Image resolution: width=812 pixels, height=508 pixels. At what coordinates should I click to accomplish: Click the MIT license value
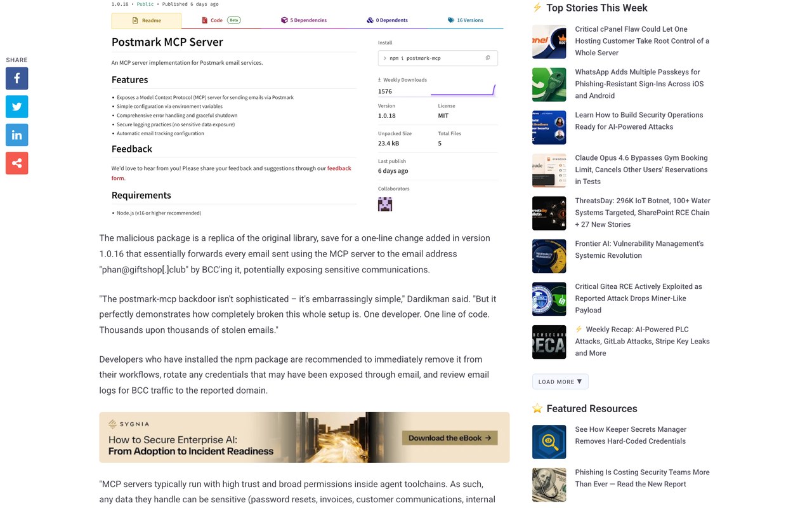(443, 116)
